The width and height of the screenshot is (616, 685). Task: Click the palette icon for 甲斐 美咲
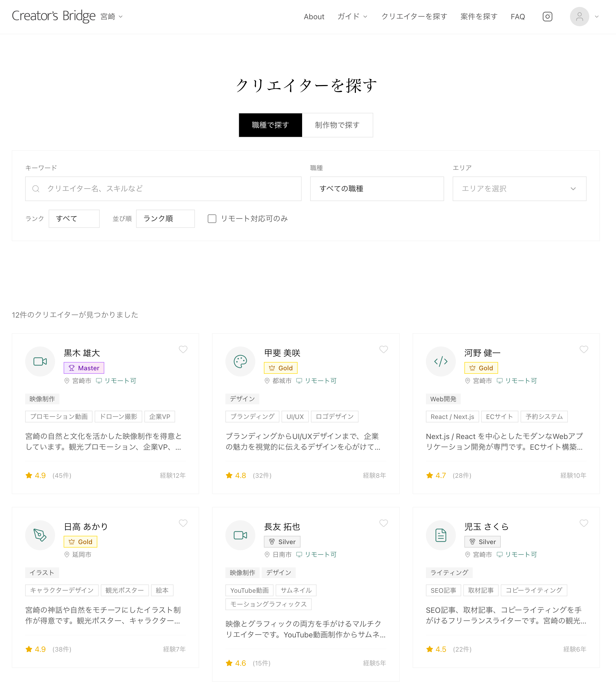tap(240, 361)
